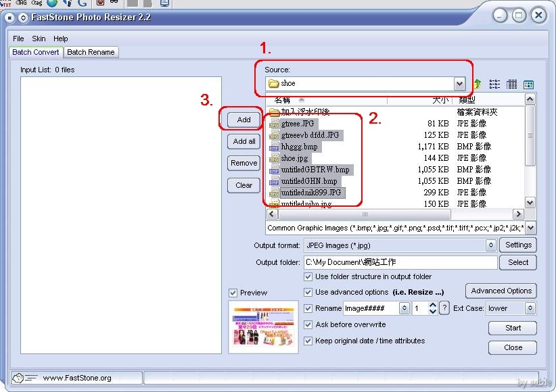Switch file browser to details view
The image size is (556, 392).
click(x=511, y=84)
